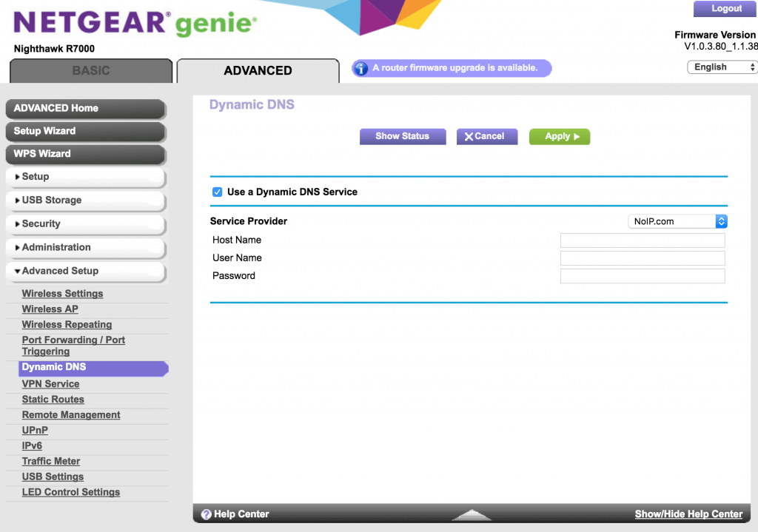758x532 pixels.
Task: Focus the Password input field
Action: click(x=642, y=276)
